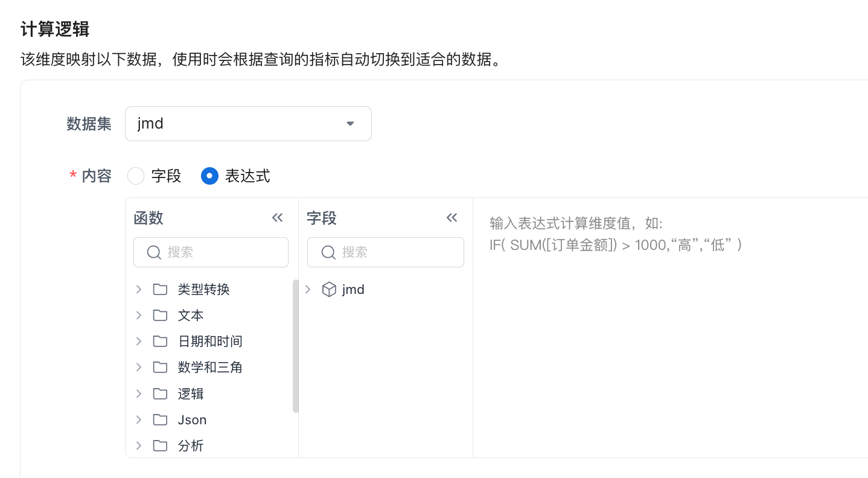Expand the 逻辑 function category
Viewport: 868px width, 478px height.
pyautogui.click(x=139, y=394)
